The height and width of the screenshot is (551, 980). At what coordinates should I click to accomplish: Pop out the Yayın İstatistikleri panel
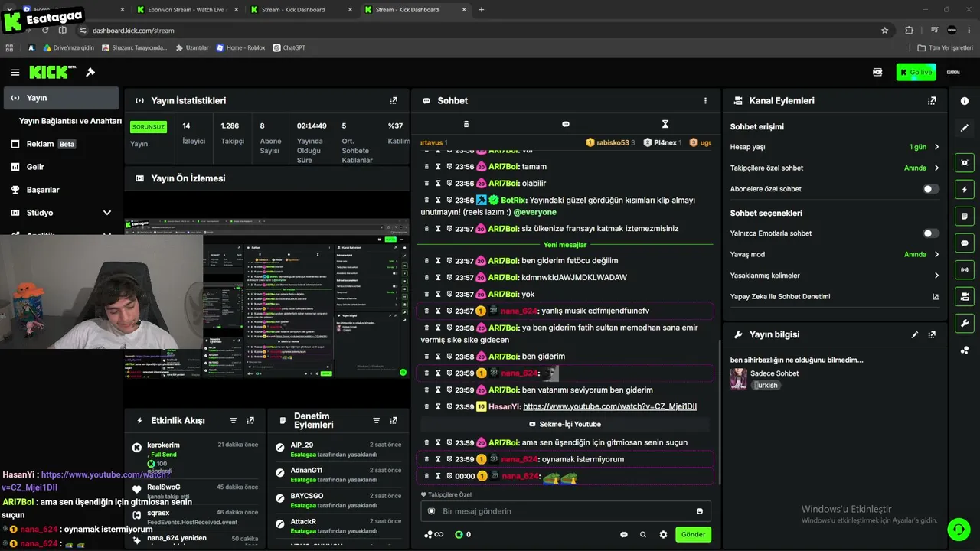pos(394,101)
